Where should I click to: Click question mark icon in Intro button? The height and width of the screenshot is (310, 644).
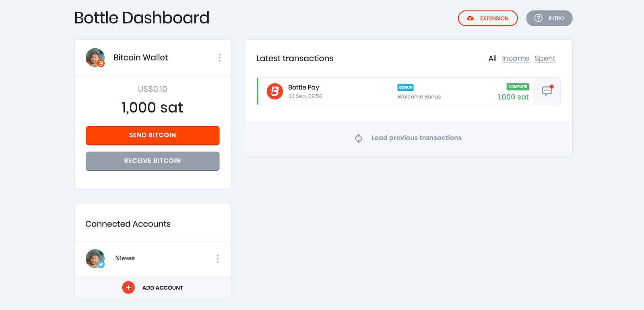pyautogui.click(x=538, y=18)
